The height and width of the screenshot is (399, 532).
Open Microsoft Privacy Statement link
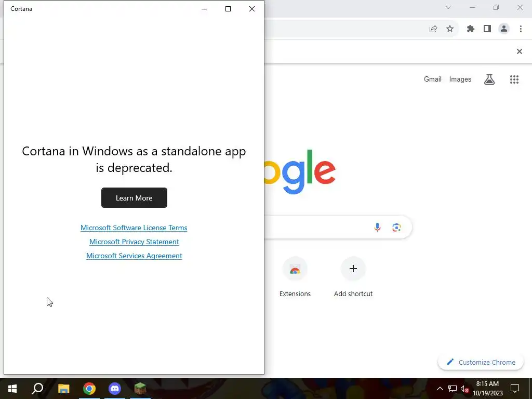(134, 242)
